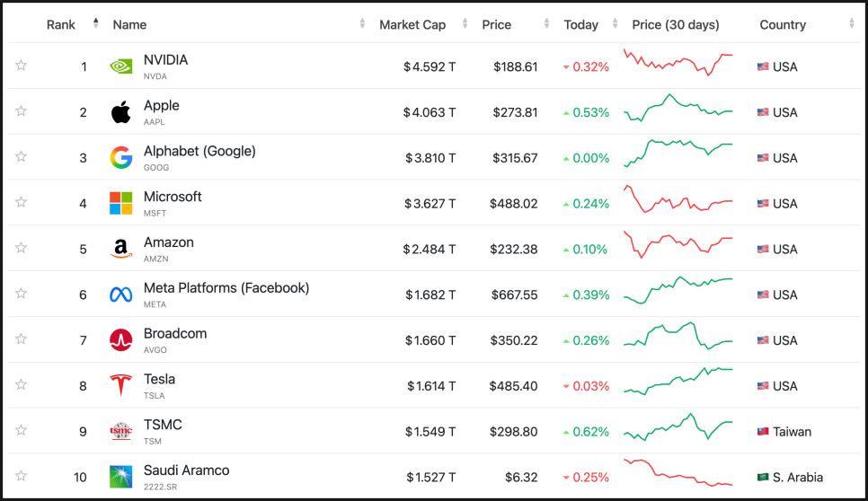Click the Country column header
The image size is (868, 501).
[783, 25]
